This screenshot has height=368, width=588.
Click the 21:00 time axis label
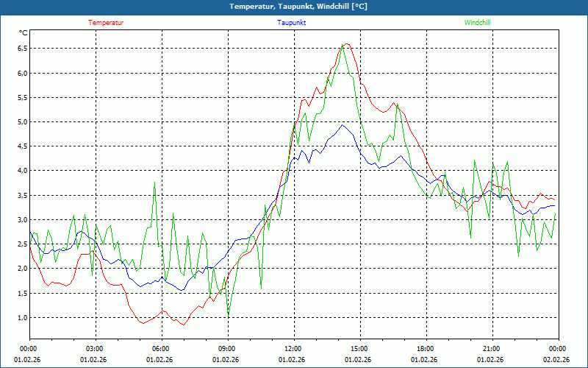[x=492, y=349]
